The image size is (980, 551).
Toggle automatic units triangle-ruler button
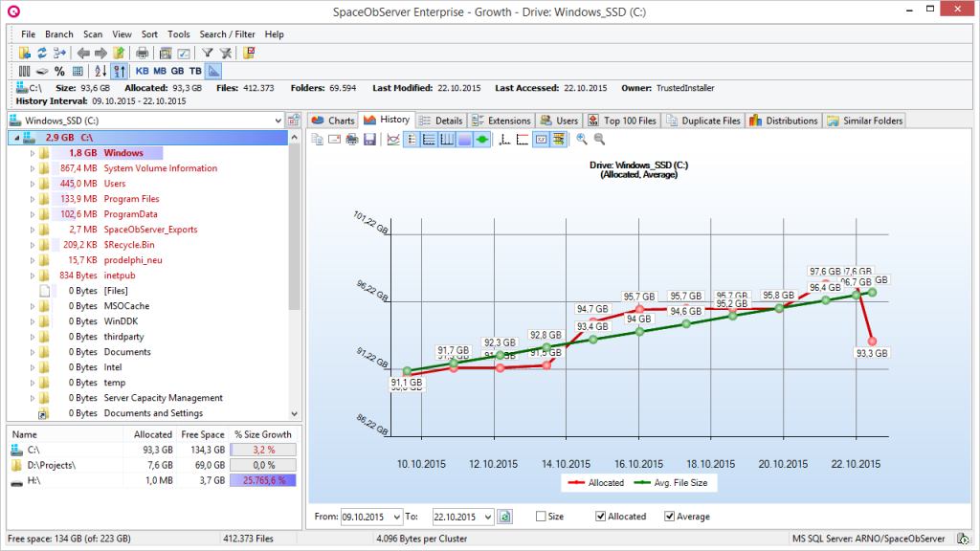(213, 71)
